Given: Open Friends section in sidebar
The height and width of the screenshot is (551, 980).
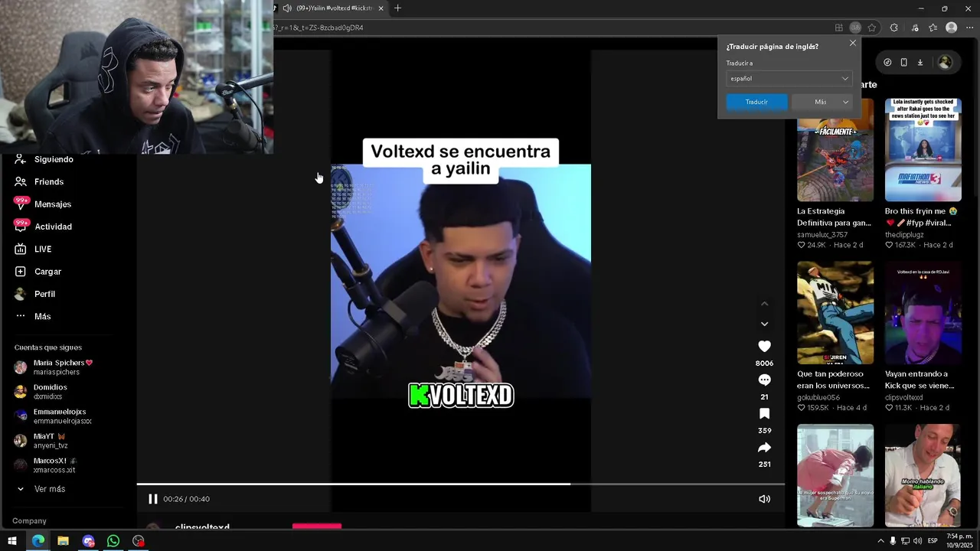Looking at the screenshot, I should pyautogui.click(x=39, y=181).
